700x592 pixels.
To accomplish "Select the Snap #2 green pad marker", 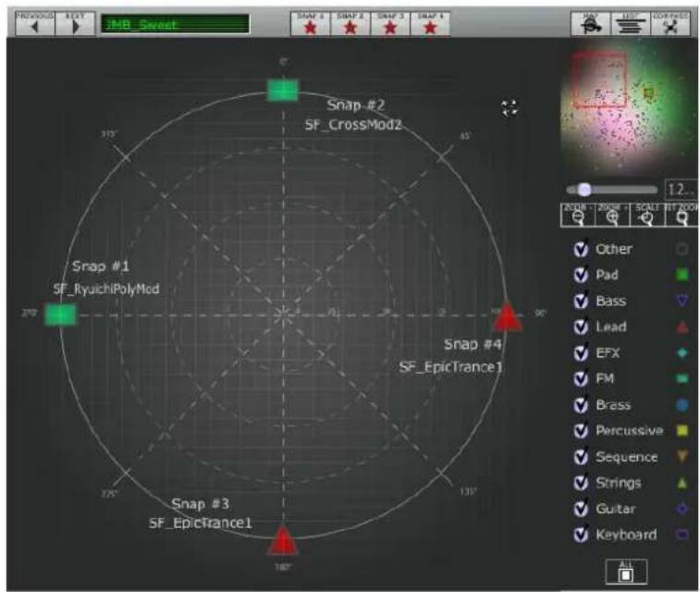I will (x=283, y=90).
